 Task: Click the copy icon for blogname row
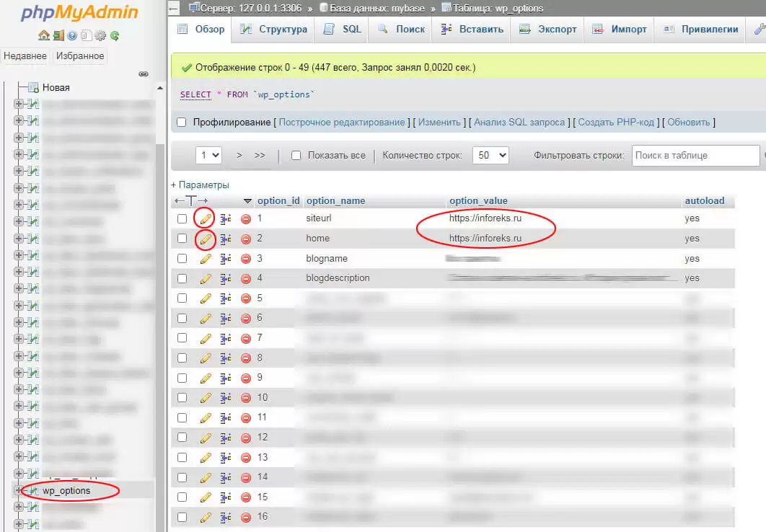click(226, 259)
